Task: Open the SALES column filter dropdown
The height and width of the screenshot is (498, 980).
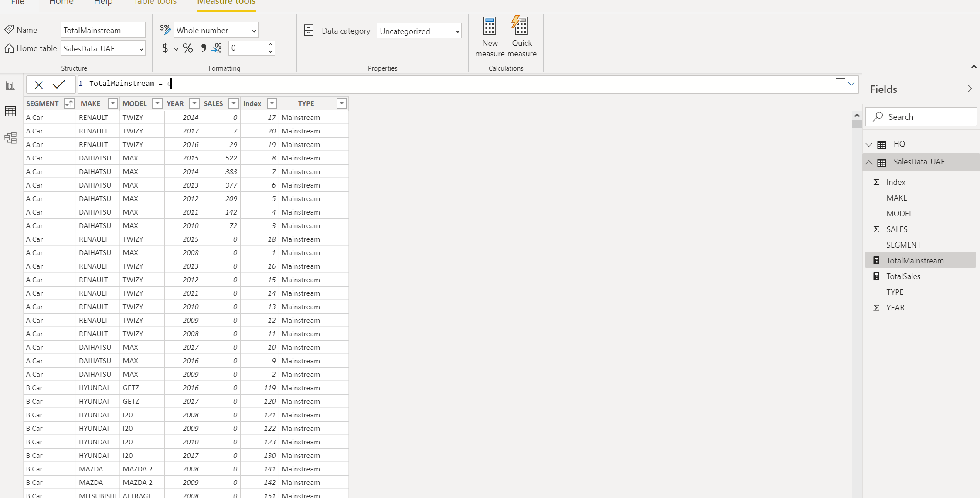Action: [x=234, y=103]
